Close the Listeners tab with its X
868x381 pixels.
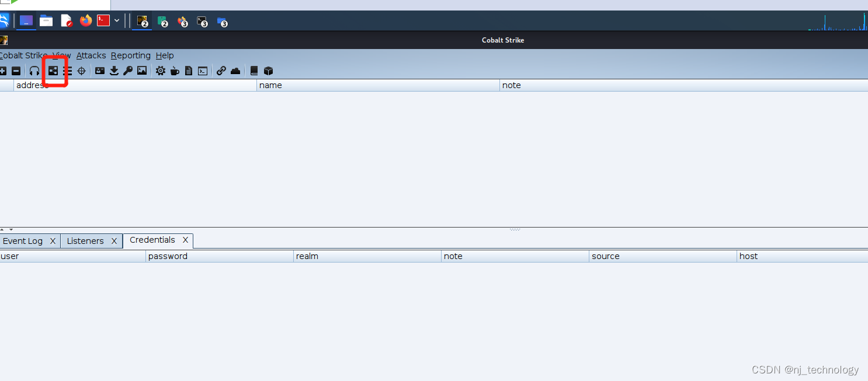(114, 241)
